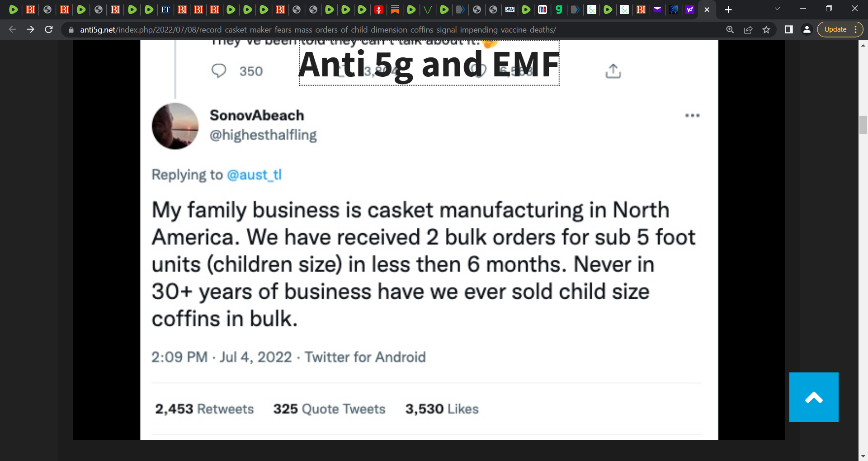The image size is (868, 461).
Task: Click the blue scroll-to-top arrow button
Action: click(x=814, y=397)
